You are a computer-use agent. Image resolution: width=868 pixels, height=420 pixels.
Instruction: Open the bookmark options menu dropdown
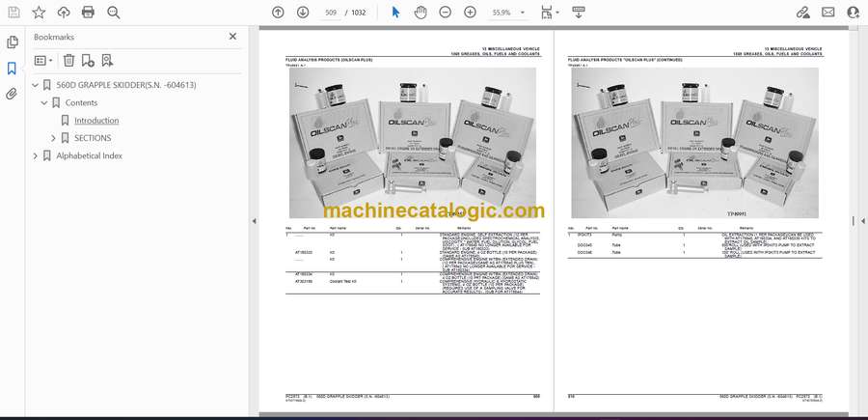point(43,61)
